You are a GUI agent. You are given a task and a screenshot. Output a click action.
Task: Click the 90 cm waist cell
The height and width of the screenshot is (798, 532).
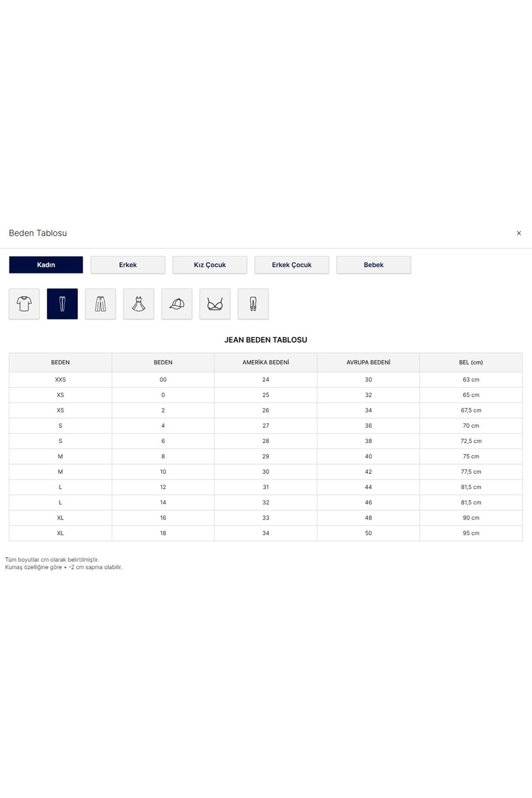(471, 518)
